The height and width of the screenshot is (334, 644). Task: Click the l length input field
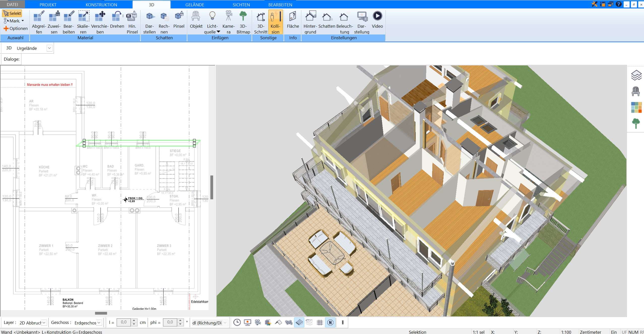click(x=124, y=322)
